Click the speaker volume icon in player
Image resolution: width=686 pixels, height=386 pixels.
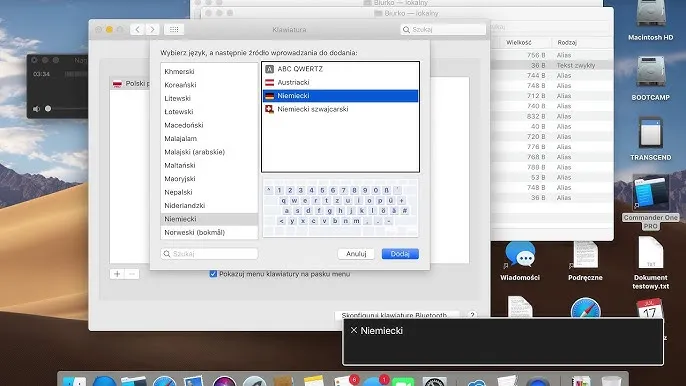coord(36,109)
